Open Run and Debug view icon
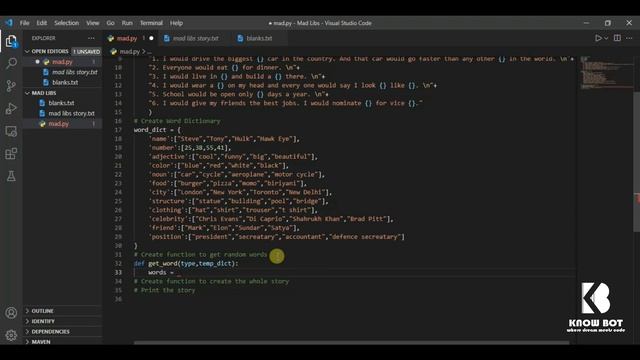640x360 pixels. (11, 108)
